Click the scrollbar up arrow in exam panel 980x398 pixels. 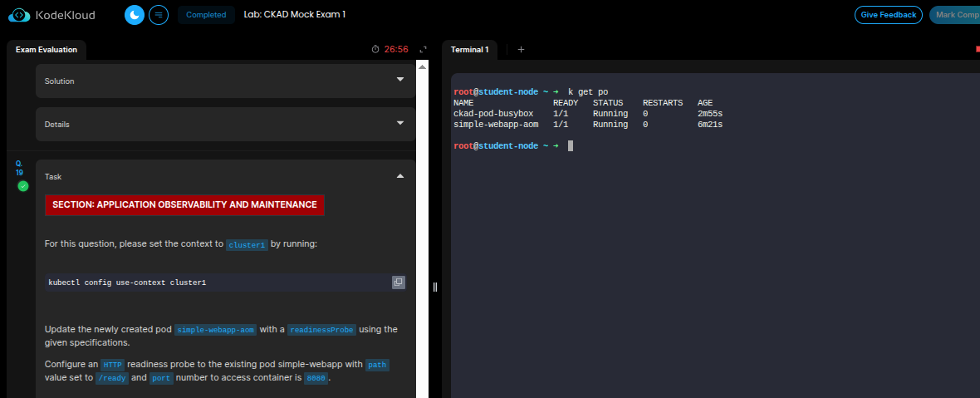click(422, 66)
